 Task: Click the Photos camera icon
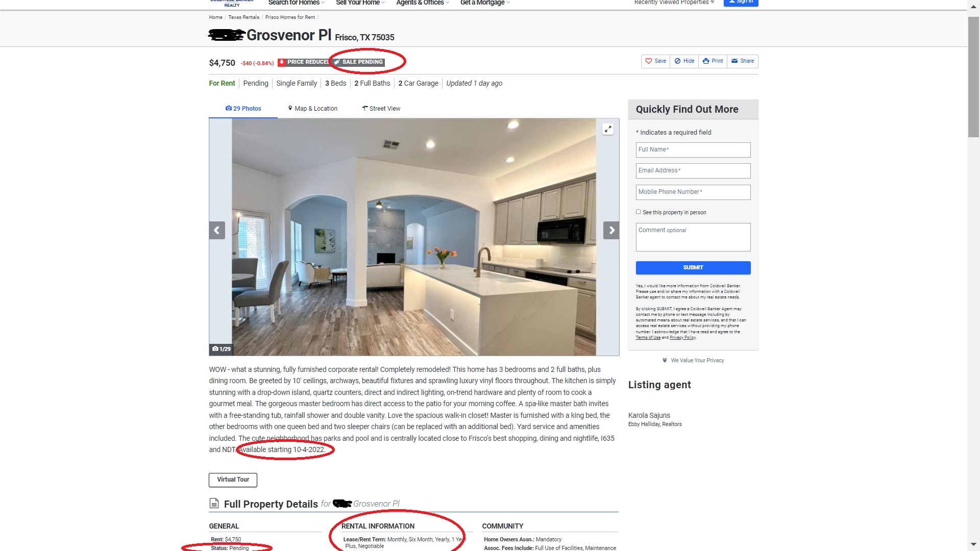click(228, 108)
